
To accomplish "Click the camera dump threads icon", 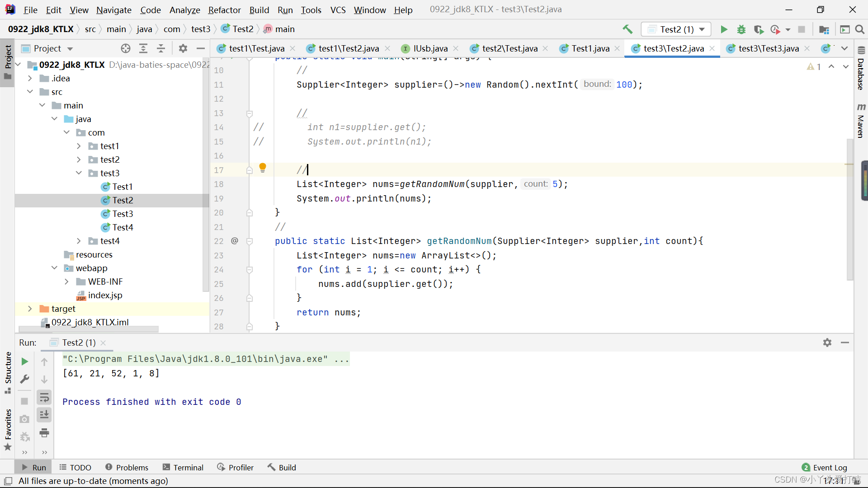I will coord(25,419).
